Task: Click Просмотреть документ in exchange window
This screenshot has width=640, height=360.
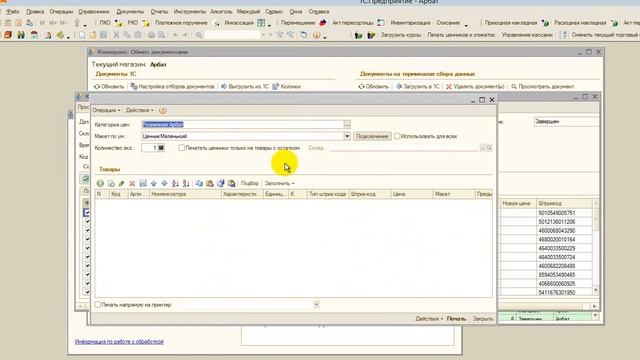Action: [543, 87]
